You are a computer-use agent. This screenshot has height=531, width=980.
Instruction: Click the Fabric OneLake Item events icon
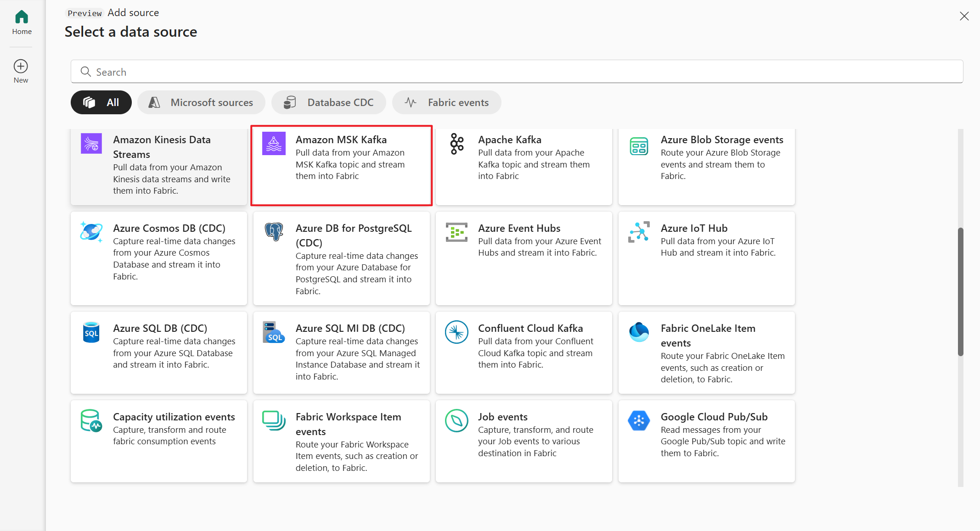(x=639, y=332)
